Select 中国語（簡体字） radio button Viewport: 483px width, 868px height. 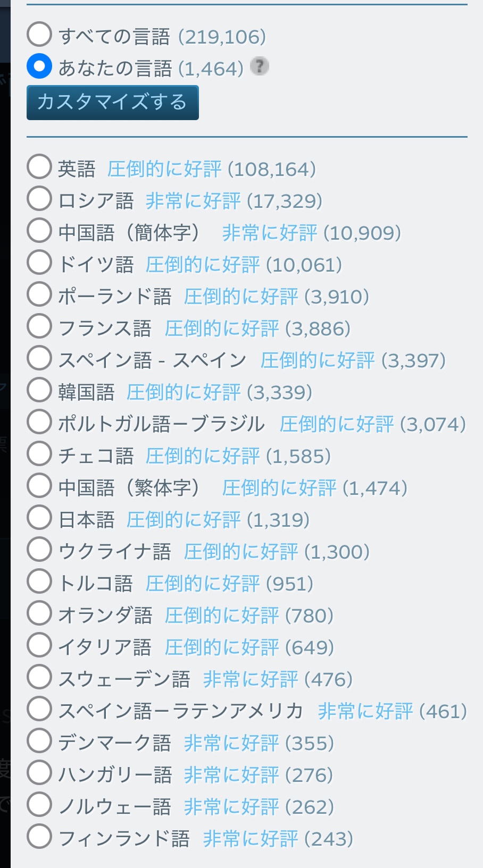tap(39, 231)
